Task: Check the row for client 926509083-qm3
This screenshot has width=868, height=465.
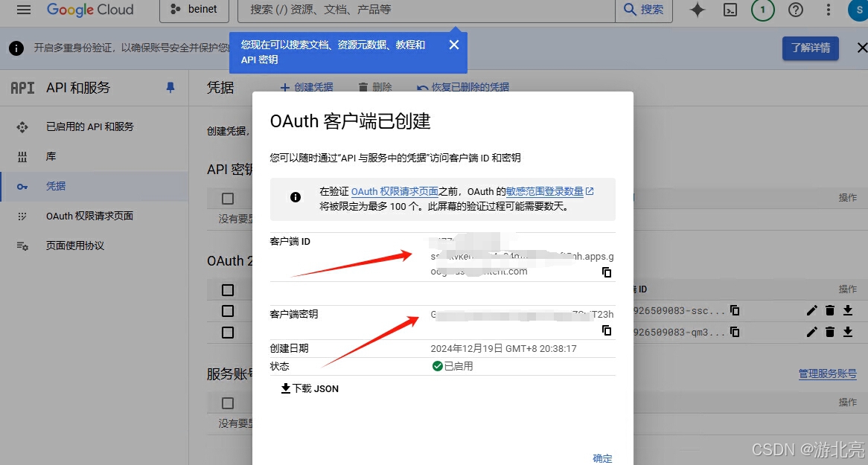Action: point(228,333)
